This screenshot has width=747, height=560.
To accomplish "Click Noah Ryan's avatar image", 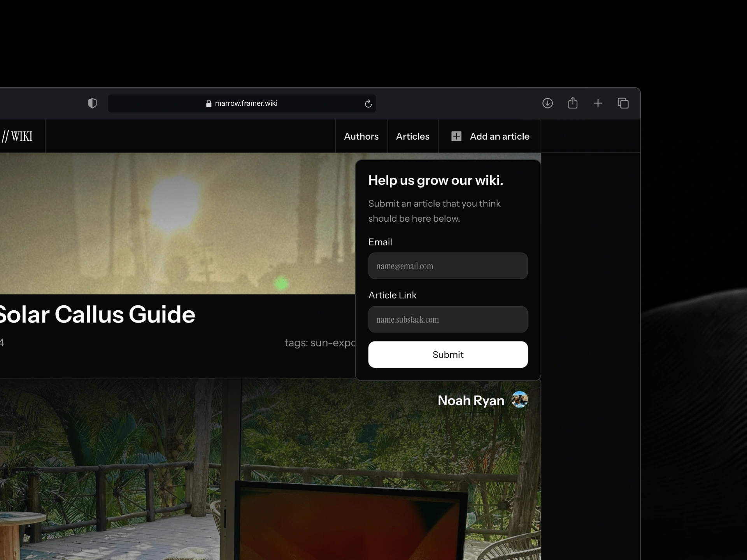I will click(x=519, y=400).
